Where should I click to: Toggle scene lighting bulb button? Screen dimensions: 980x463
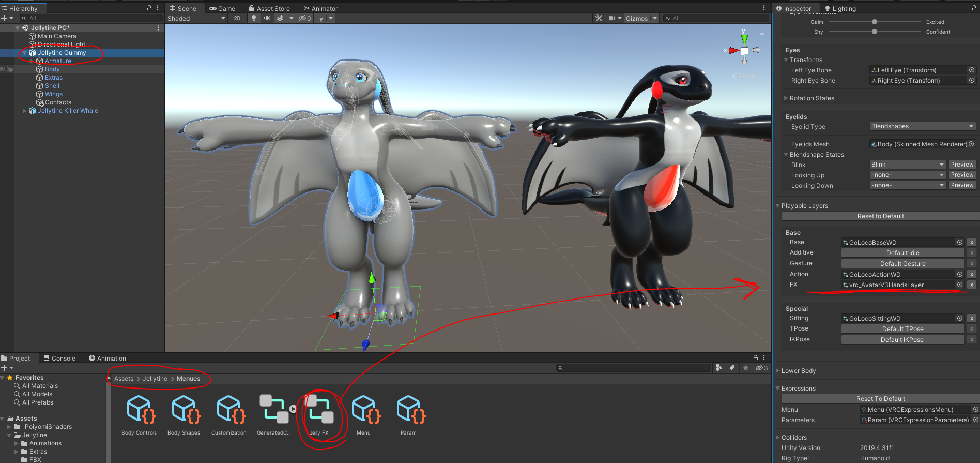point(254,18)
